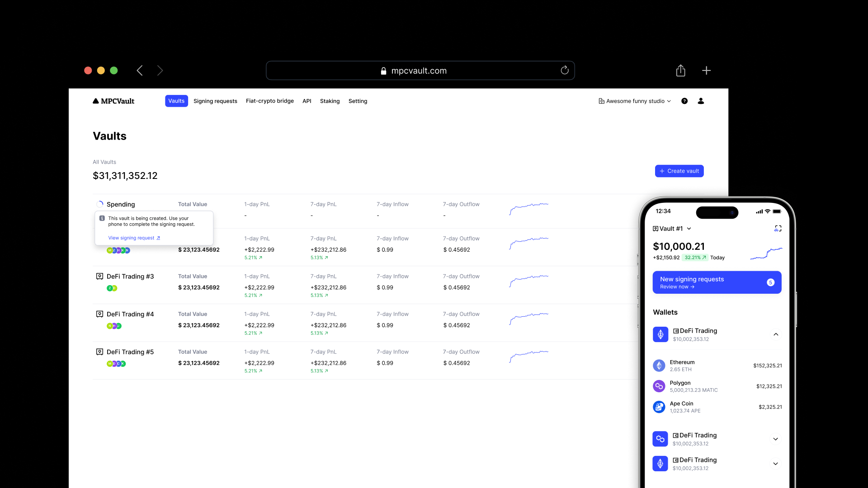This screenshot has width=868, height=488.
Task: Click the Create vault button
Action: (x=679, y=171)
